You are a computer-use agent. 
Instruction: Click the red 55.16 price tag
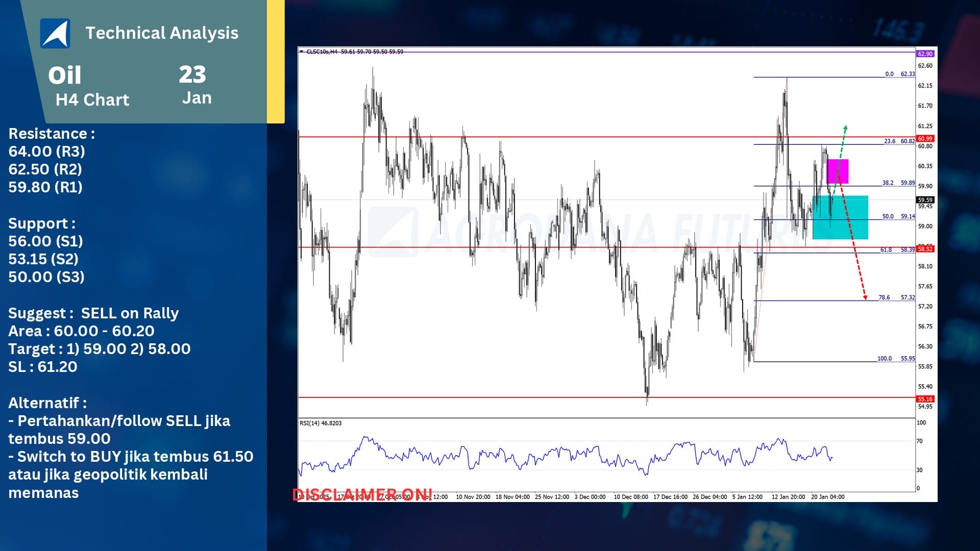[925, 399]
